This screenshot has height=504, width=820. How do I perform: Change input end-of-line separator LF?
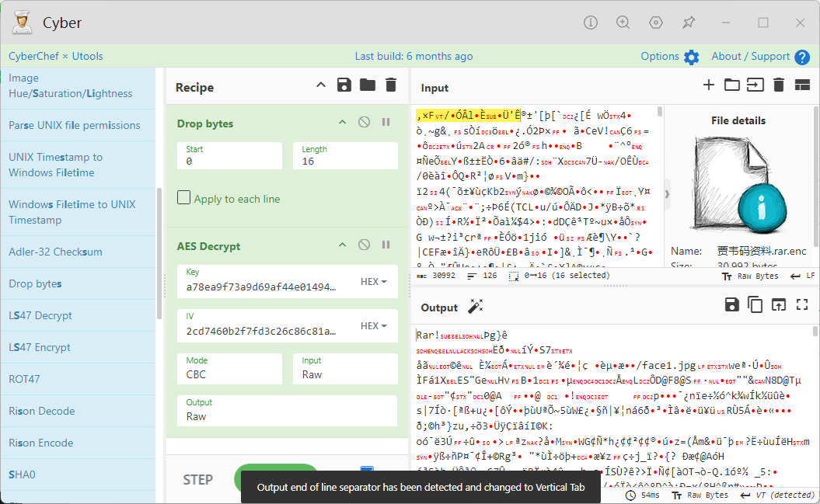click(x=803, y=276)
